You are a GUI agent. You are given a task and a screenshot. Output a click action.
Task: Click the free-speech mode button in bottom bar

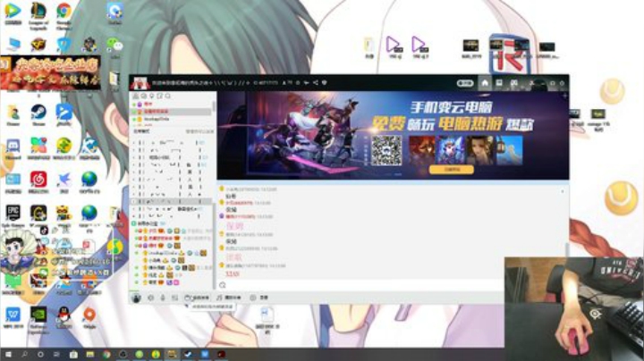pos(197,298)
